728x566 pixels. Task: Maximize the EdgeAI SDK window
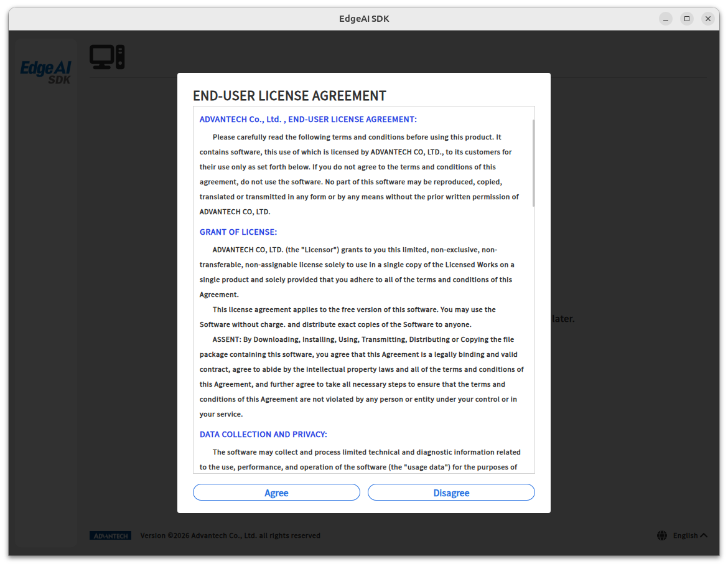click(687, 19)
